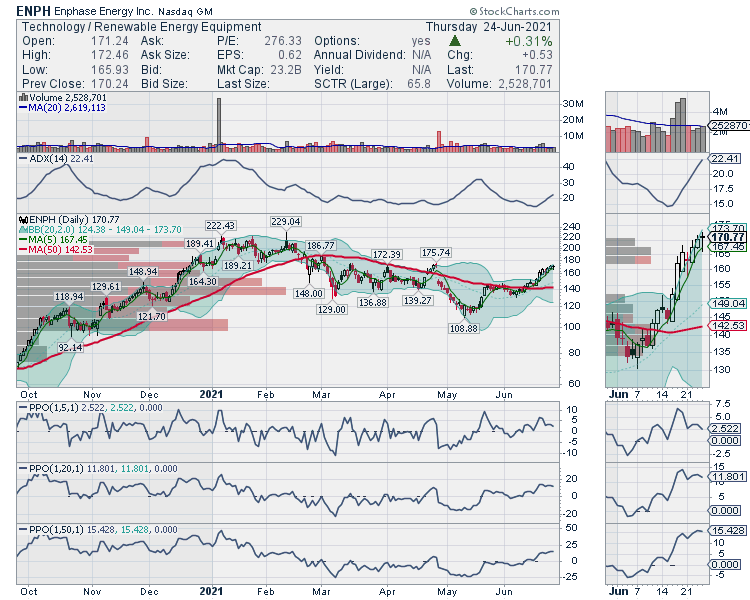Click the 129.61 price label

(x=106, y=287)
